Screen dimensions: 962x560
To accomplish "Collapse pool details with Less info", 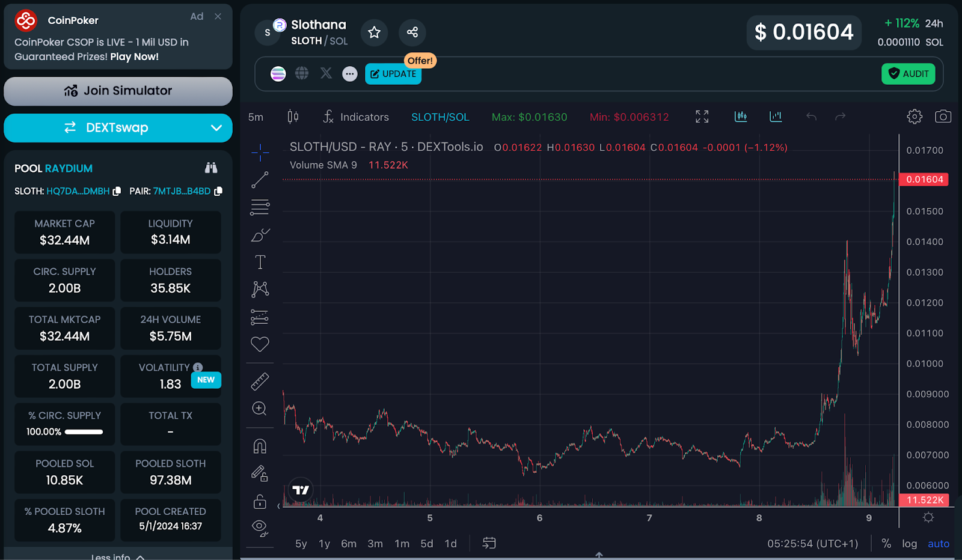I will point(118,556).
